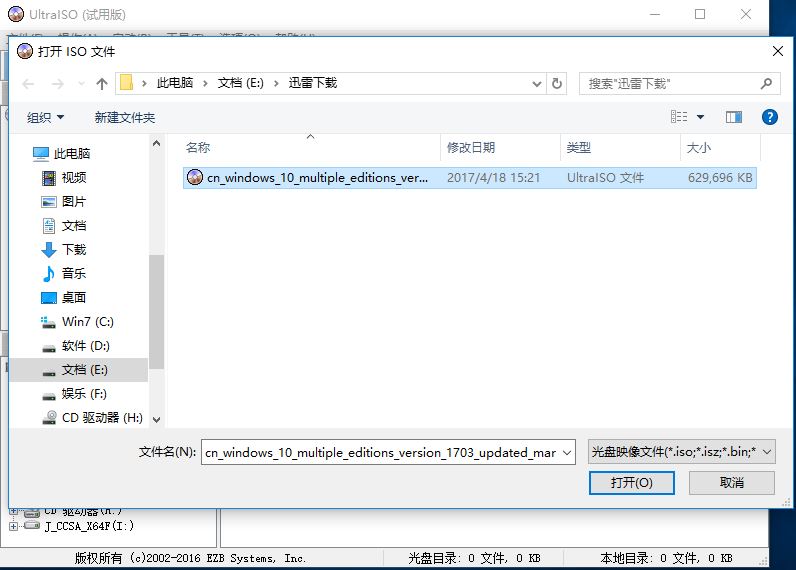Select 文档 (E:) drive in sidebar

pos(79,370)
